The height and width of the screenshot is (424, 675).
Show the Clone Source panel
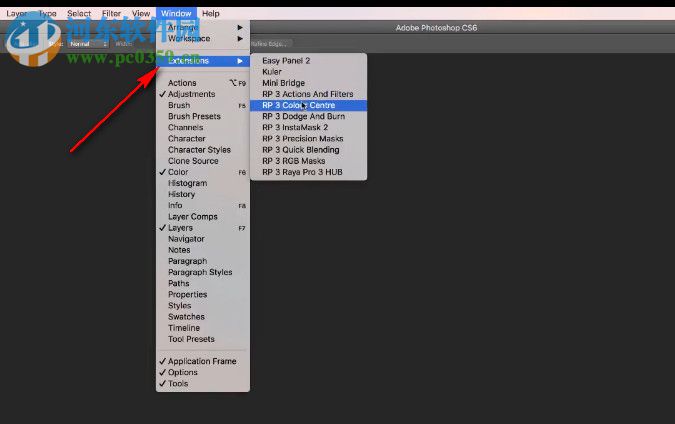(x=203, y=161)
